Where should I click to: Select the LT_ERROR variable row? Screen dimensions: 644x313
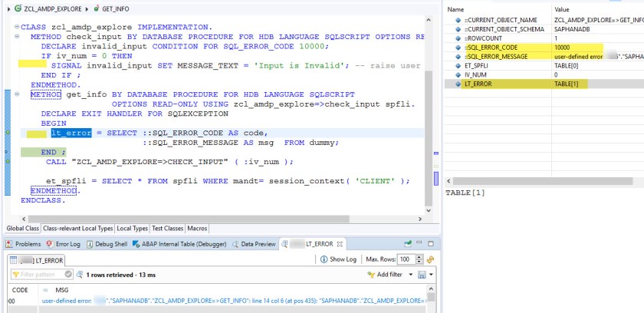[479, 83]
